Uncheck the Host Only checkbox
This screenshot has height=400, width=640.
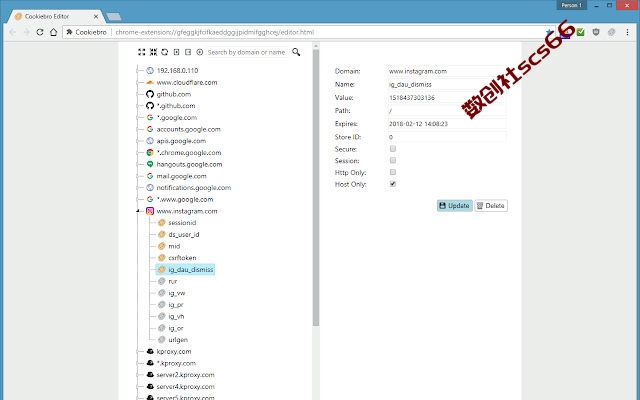[x=393, y=184]
